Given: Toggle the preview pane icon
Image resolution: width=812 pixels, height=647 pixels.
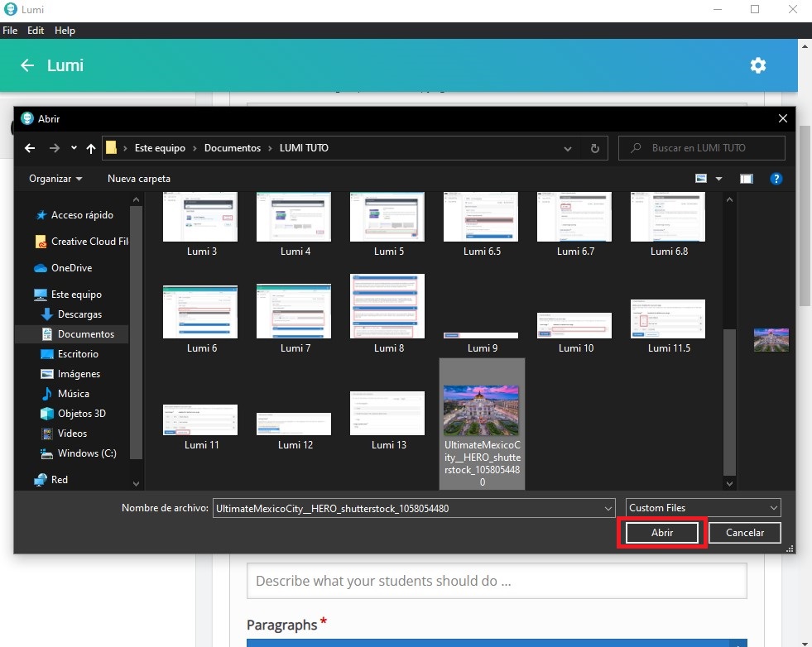Looking at the screenshot, I should coord(746,179).
